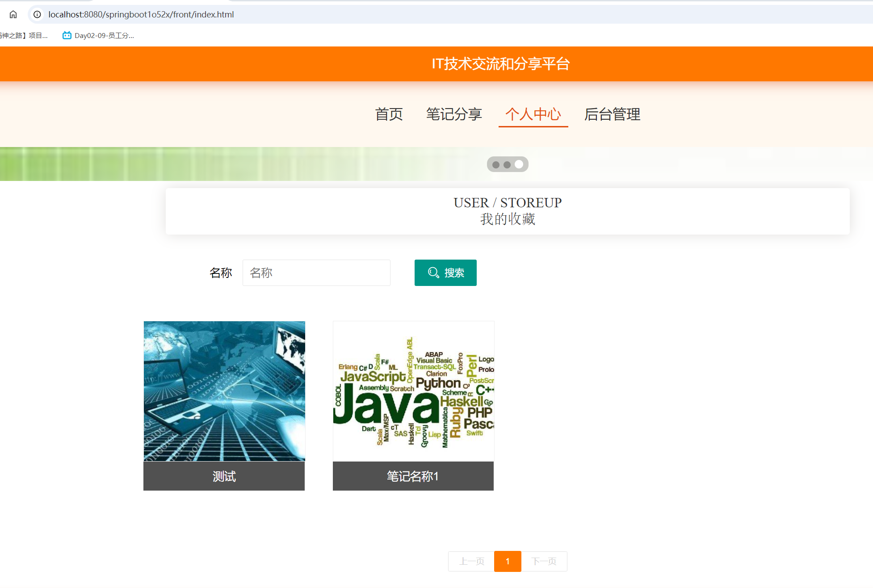
Task: Open the Java word cloud thumbnail
Action: 413,391
